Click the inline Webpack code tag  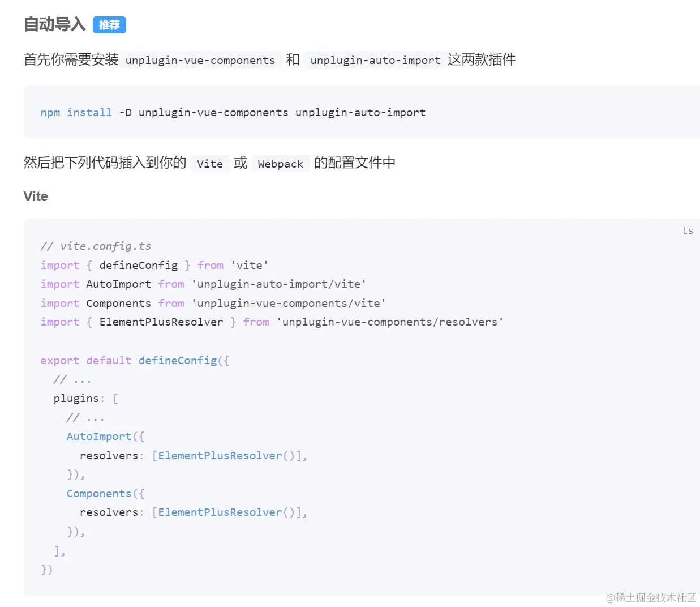[x=280, y=164]
